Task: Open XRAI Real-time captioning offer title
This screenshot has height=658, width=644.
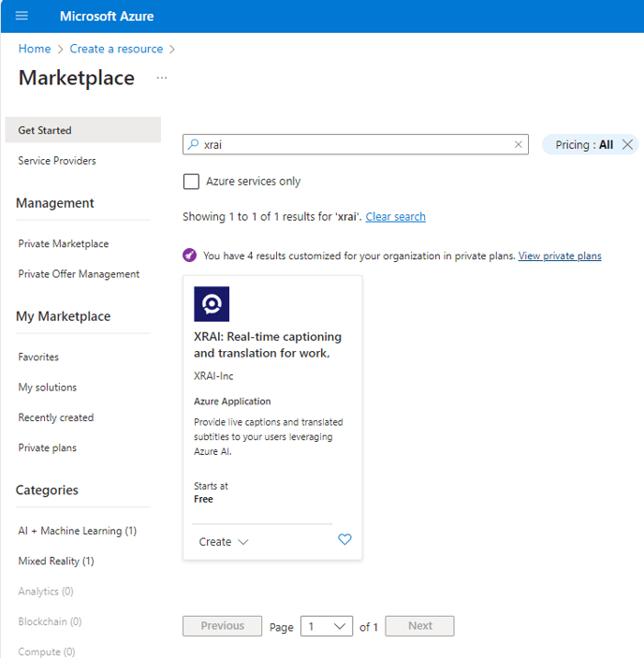Action: [268, 345]
